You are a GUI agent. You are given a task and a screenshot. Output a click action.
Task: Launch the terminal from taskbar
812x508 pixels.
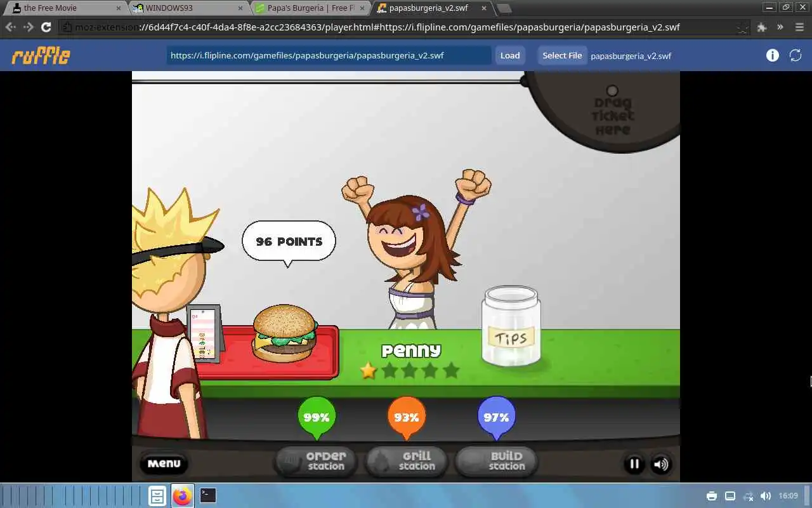[x=208, y=495]
